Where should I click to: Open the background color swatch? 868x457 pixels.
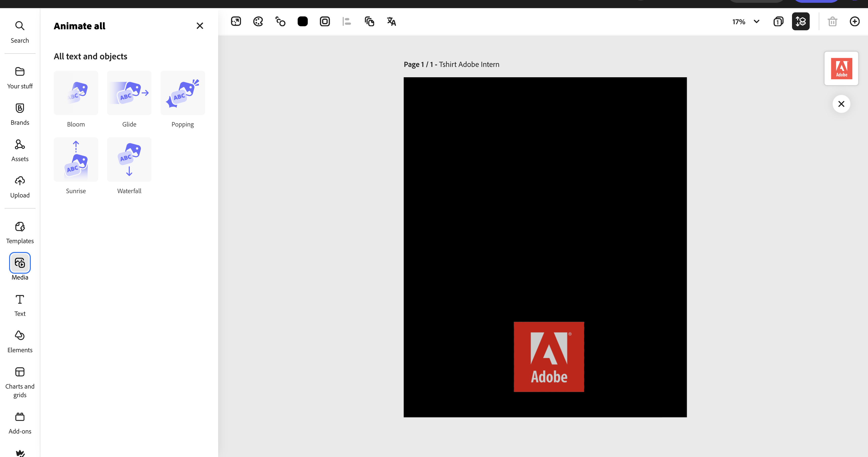point(302,21)
